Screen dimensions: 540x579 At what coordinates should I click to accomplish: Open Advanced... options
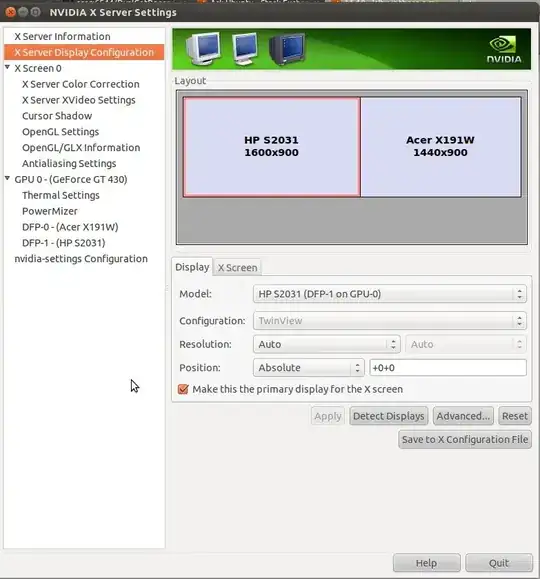(463, 416)
